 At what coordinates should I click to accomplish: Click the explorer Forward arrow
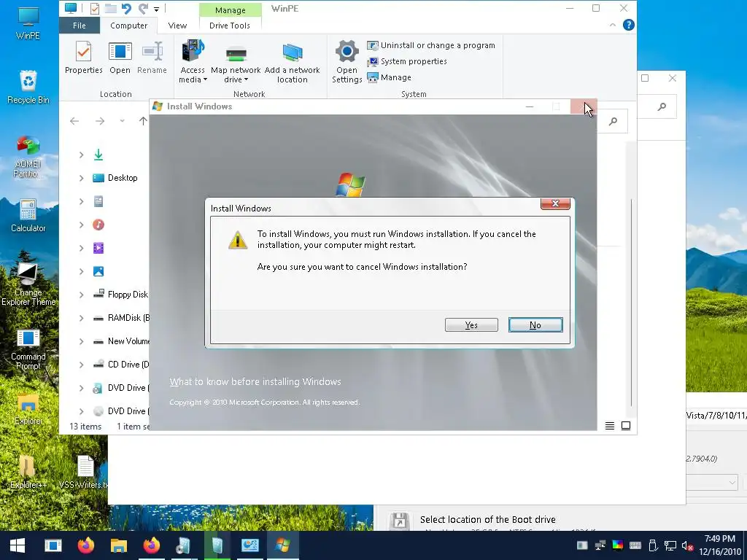pyautogui.click(x=99, y=121)
